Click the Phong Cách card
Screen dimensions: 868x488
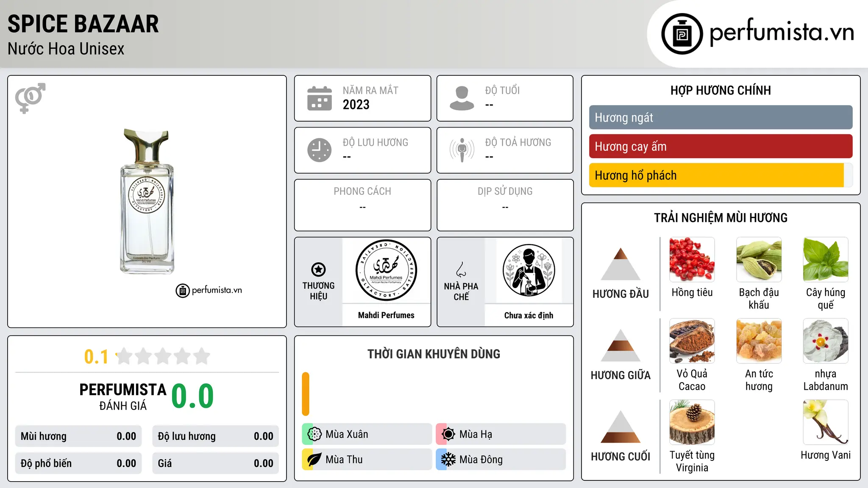(x=362, y=205)
